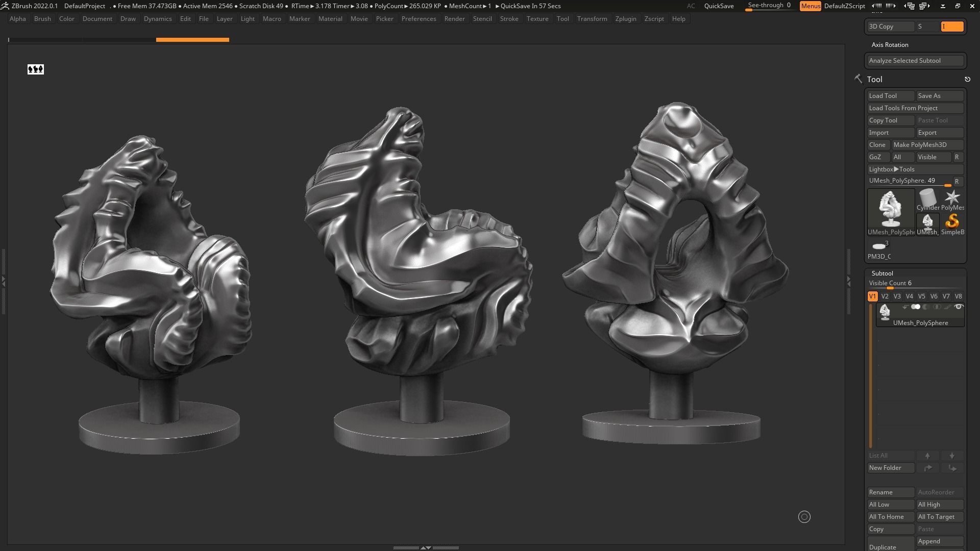Screen dimensions: 980x551
Task: Open the Material menu
Action: click(330, 19)
